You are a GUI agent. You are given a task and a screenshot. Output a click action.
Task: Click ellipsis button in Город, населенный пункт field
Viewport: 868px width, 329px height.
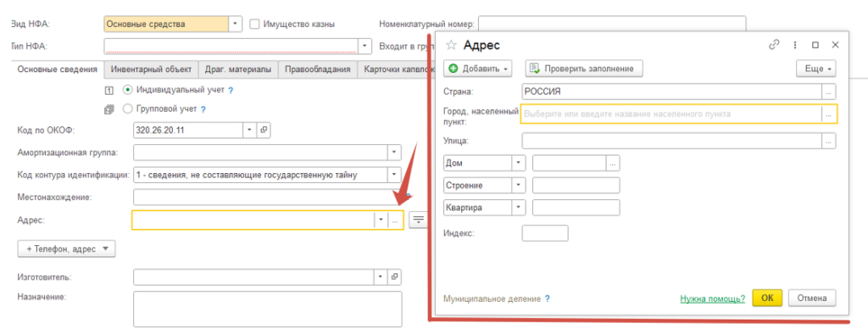828,114
